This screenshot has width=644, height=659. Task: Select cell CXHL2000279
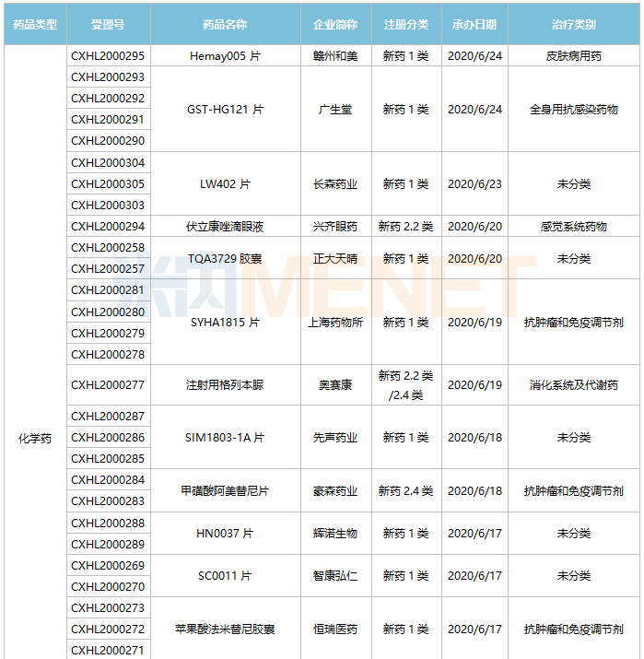109,334
